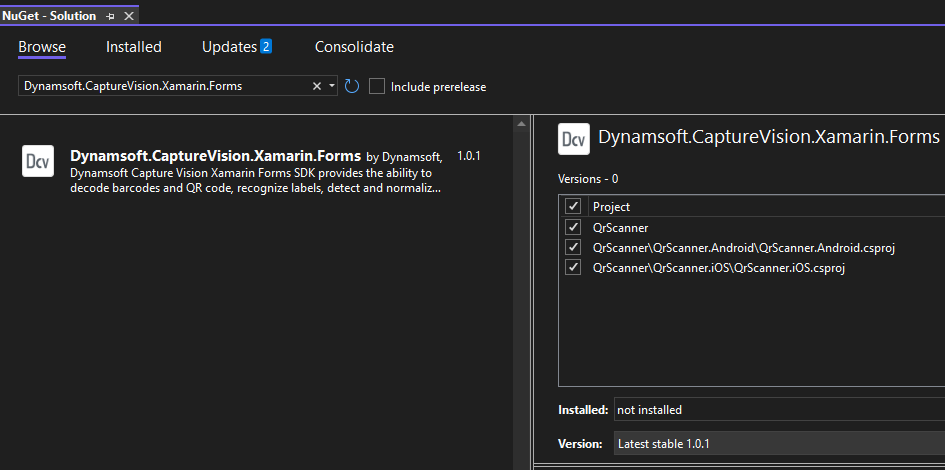
Task: Enable the Include prerelease checkbox
Action: pyautogui.click(x=377, y=87)
